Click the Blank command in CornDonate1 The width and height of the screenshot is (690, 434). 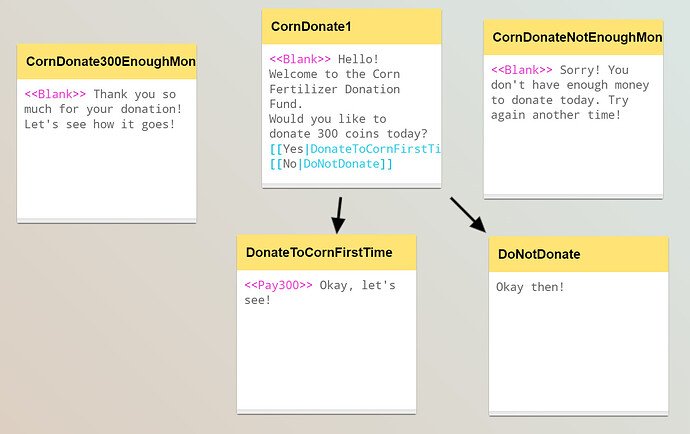(x=300, y=59)
